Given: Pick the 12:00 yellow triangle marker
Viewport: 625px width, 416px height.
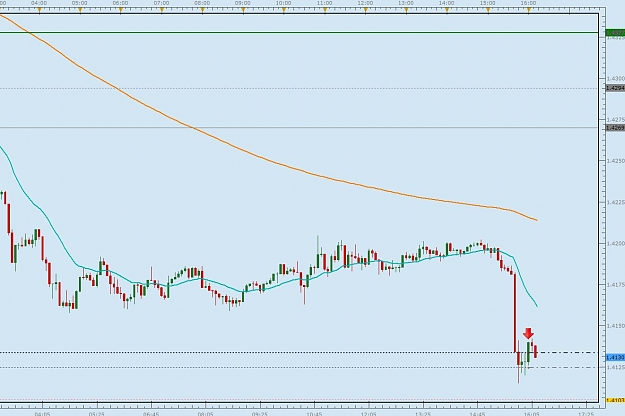Looking at the screenshot, I should [366, 11].
